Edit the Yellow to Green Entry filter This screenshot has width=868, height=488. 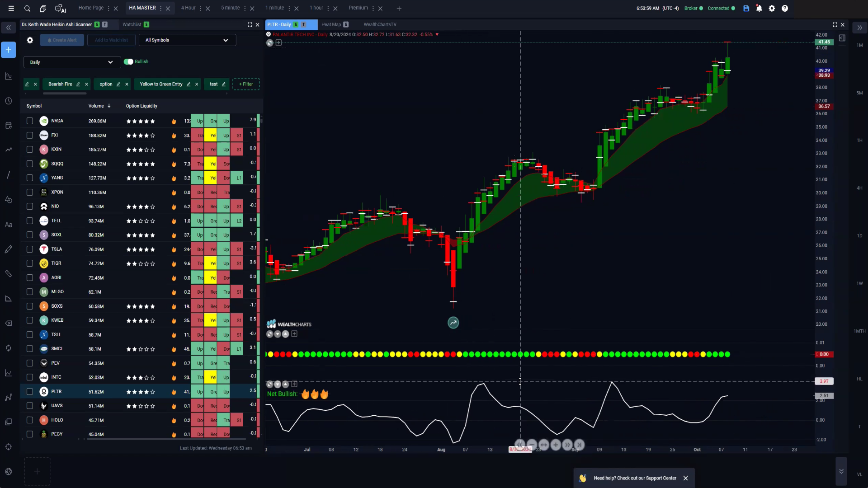(189, 84)
